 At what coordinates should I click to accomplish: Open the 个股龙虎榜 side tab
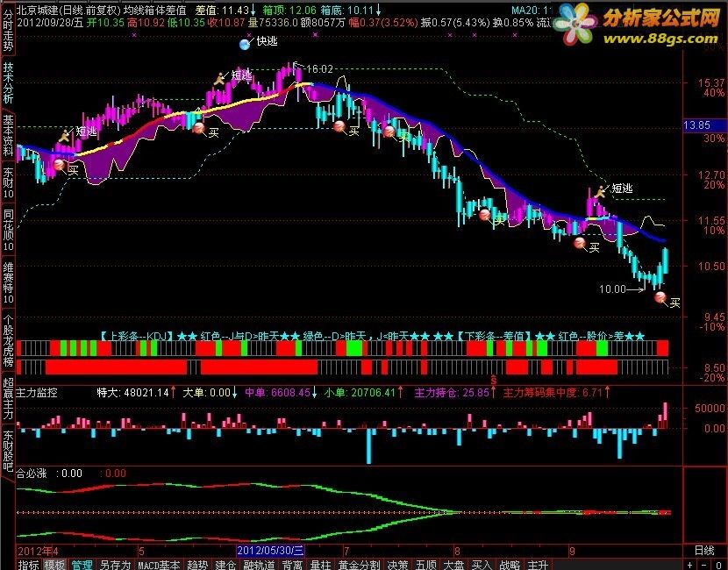click(x=8, y=341)
